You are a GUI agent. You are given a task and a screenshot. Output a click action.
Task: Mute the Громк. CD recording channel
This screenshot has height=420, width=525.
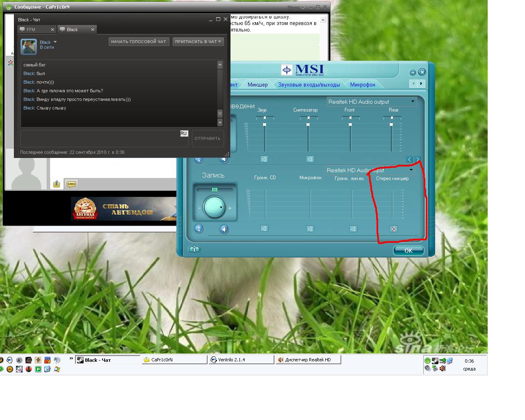[265, 228]
